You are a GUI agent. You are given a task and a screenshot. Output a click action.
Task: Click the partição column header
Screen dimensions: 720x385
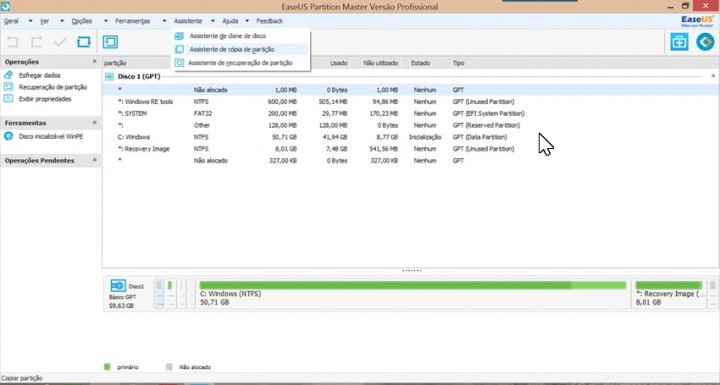(x=115, y=63)
